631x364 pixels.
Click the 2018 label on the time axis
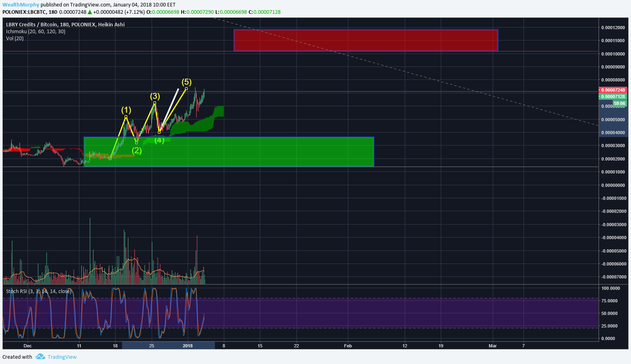188,346
